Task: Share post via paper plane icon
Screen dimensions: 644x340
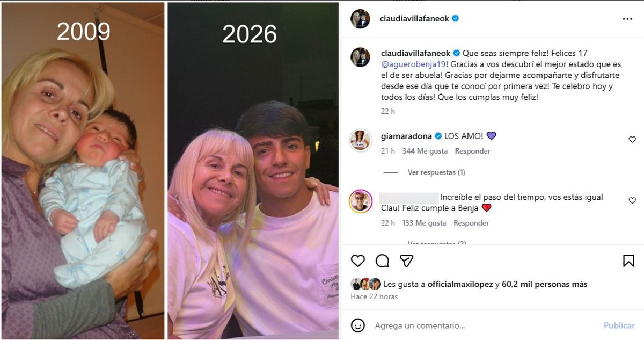Action: pos(406,261)
